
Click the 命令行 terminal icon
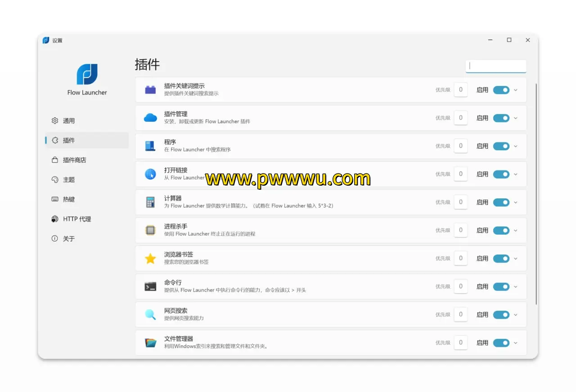(150, 286)
